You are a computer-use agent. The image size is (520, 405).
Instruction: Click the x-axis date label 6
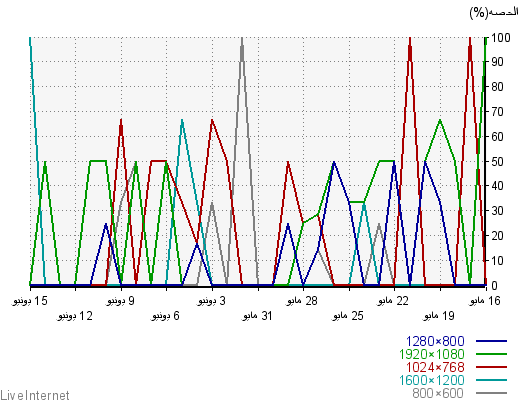(166, 316)
